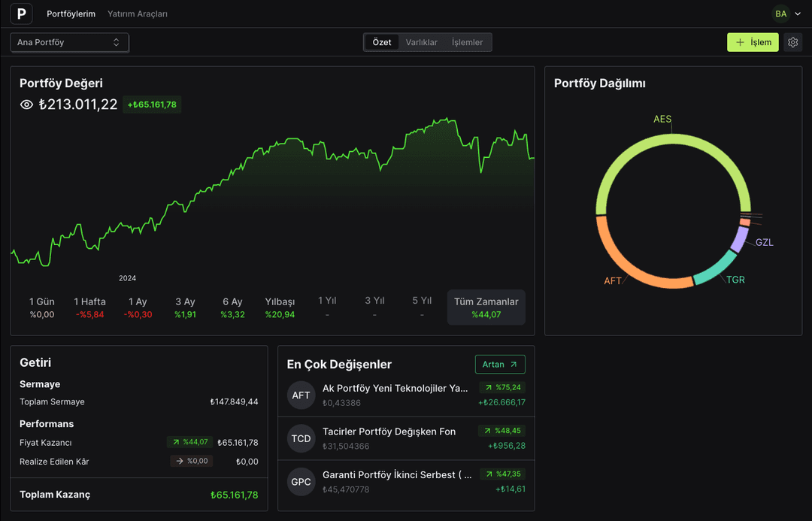Click the TGR chart label
This screenshot has width=812, height=521.
[x=735, y=280]
